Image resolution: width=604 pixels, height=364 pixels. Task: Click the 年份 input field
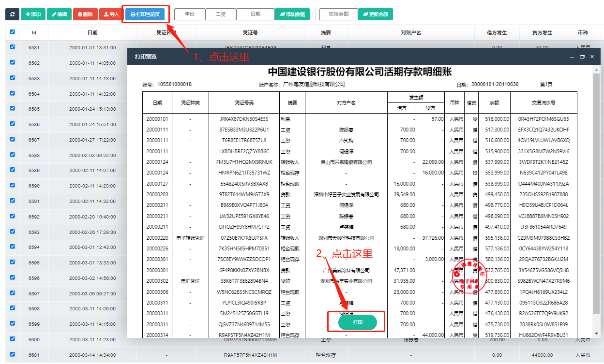[190, 15]
